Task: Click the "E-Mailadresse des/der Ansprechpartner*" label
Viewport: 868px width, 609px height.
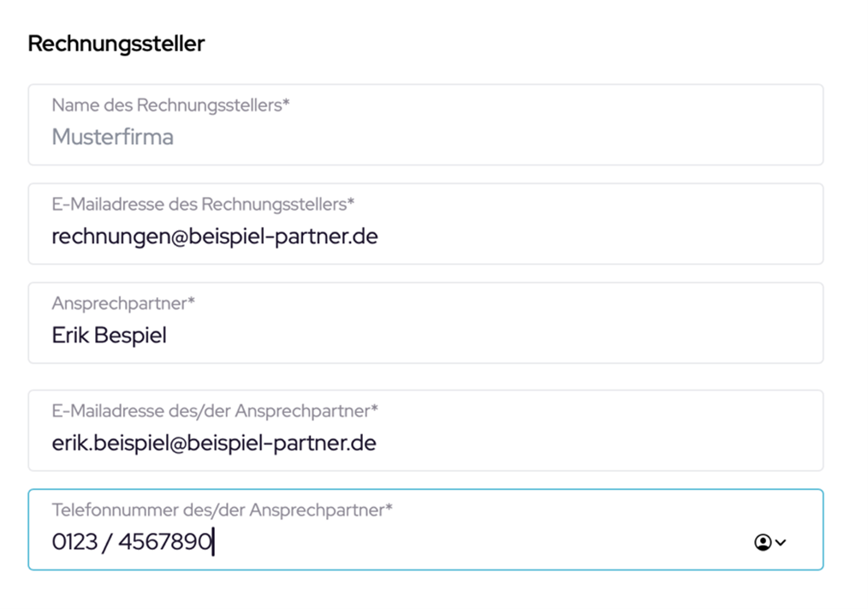Action: (214, 411)
